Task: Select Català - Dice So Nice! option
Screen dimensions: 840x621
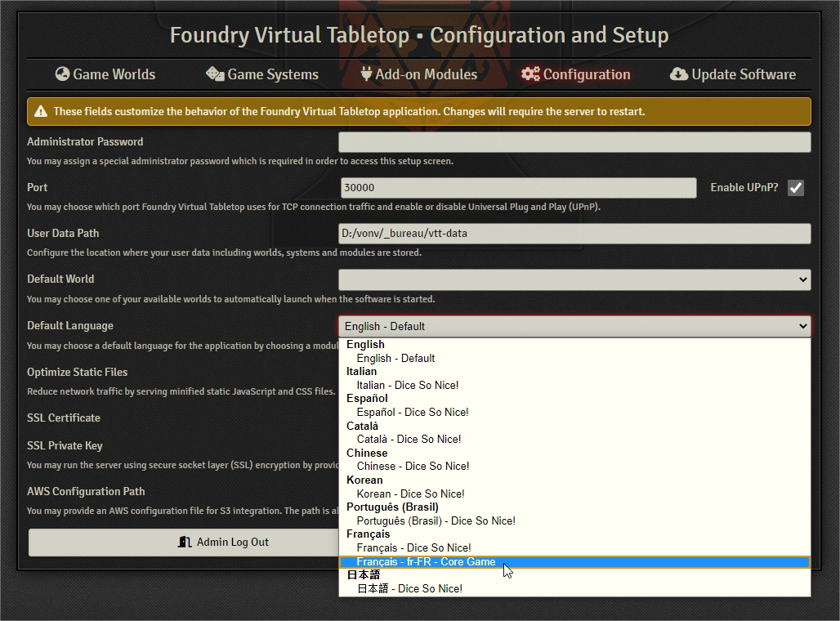Action: pos(574,439)
